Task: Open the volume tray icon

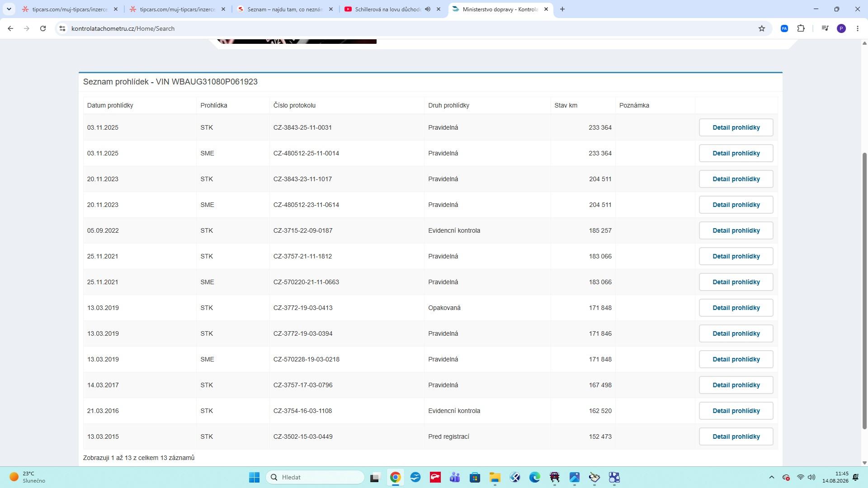Action: (x=811, y=477)
